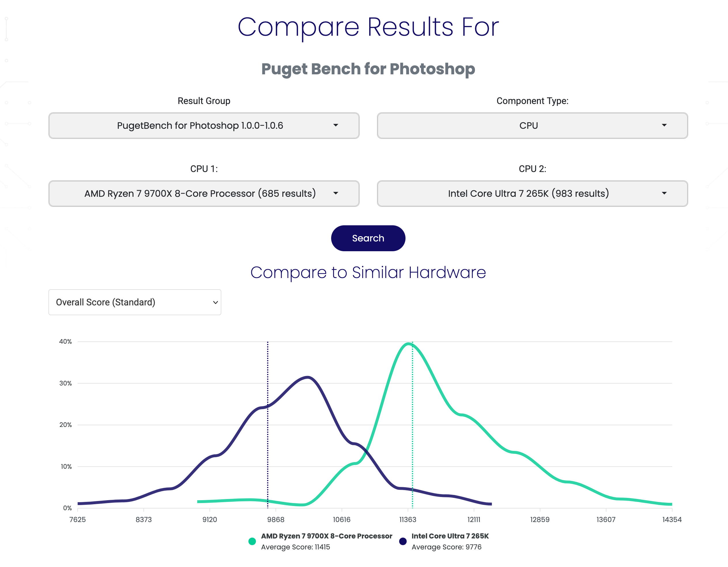
Task: Open the Result Group dropdown
Action: coord(200,126)
